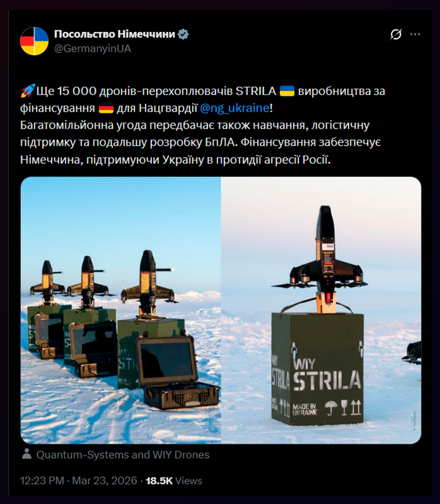Open the 18.5K Views counter
The width and height of the screenshot is (440, 504).
click(x=174, y=480)
